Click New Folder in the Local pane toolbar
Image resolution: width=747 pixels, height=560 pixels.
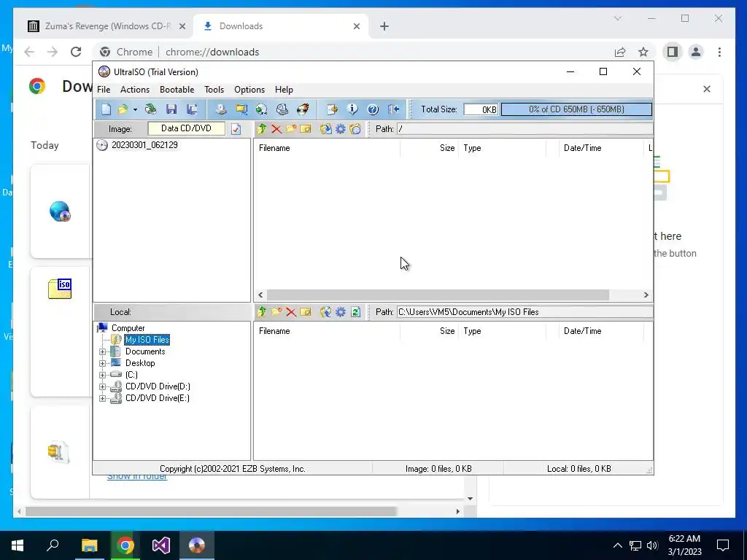(276, 312)
